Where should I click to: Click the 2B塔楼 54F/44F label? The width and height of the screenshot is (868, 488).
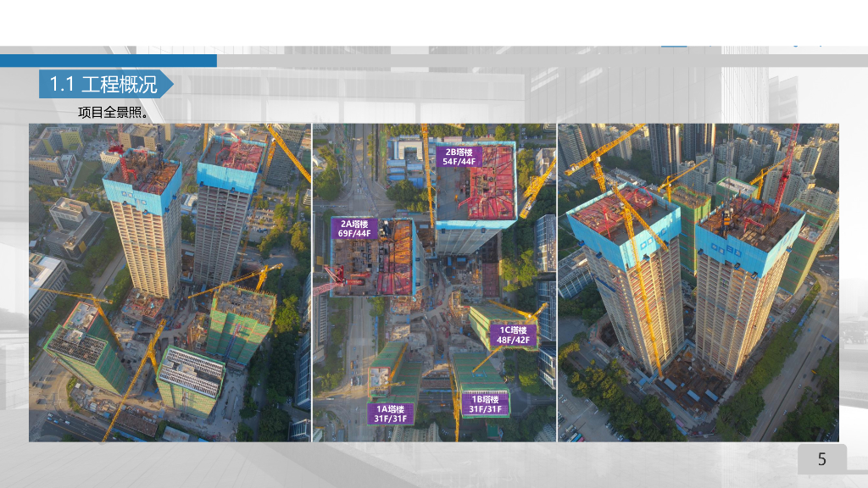tap(459, 157)
